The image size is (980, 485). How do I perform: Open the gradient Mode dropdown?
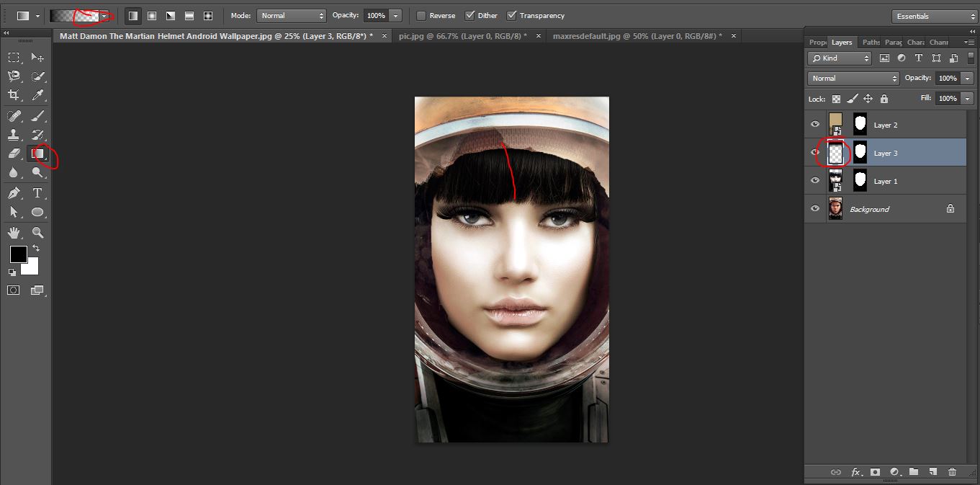[292, 16]
